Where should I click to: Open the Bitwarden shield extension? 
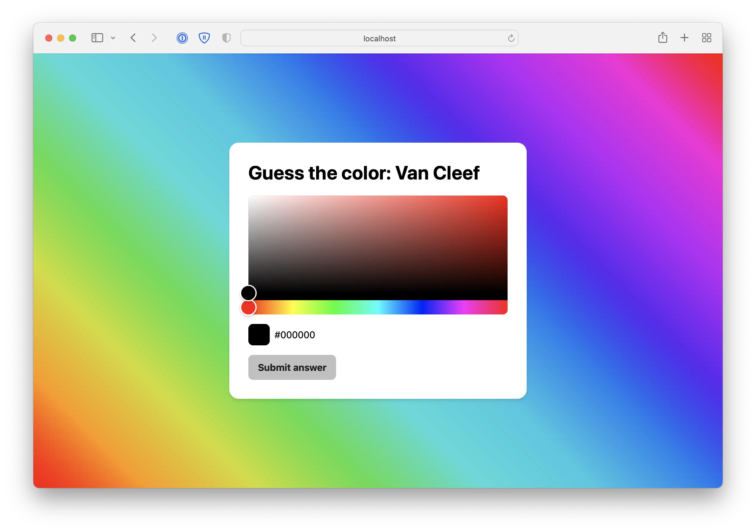(x=204, y=38)
